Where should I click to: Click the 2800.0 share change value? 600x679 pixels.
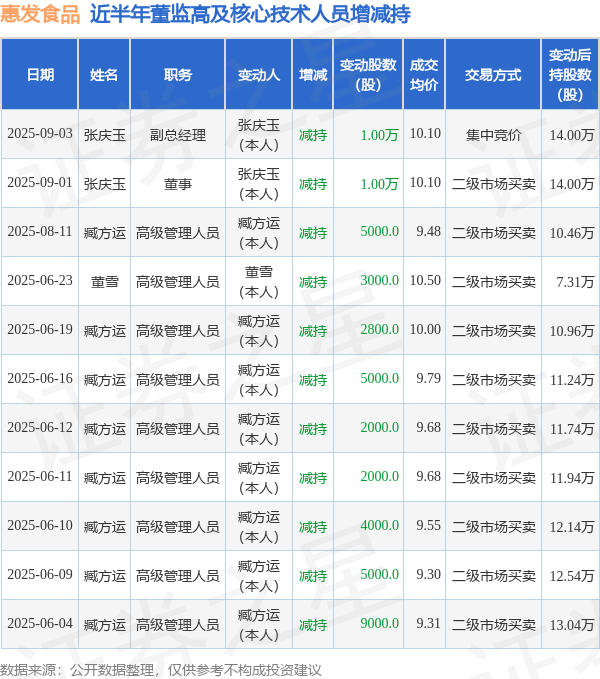(379, 329)
